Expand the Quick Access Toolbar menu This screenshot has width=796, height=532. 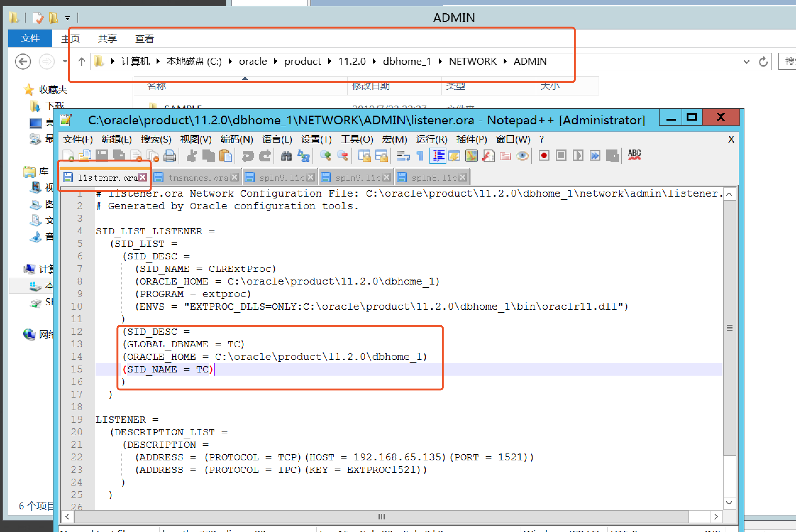68,18
